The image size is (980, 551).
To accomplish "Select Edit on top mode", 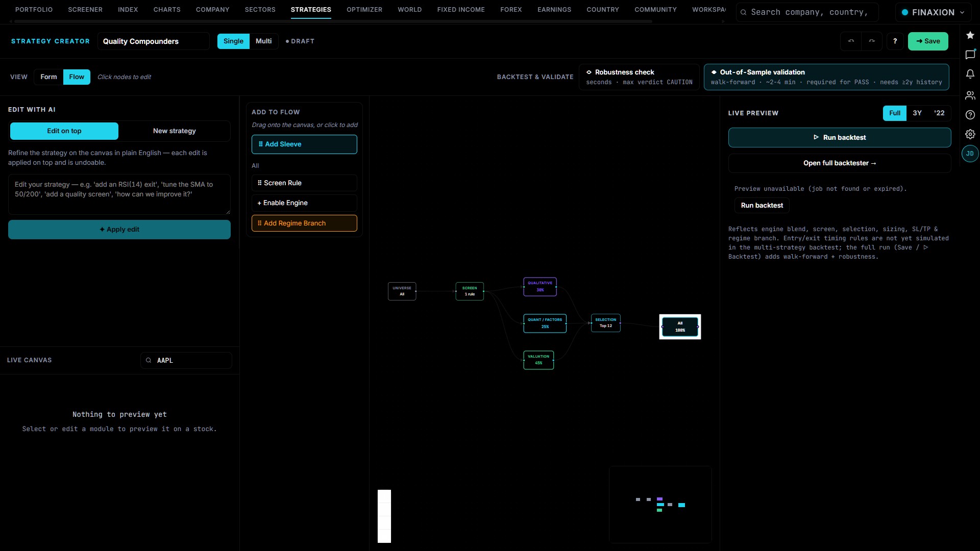I will click(64, 131).
